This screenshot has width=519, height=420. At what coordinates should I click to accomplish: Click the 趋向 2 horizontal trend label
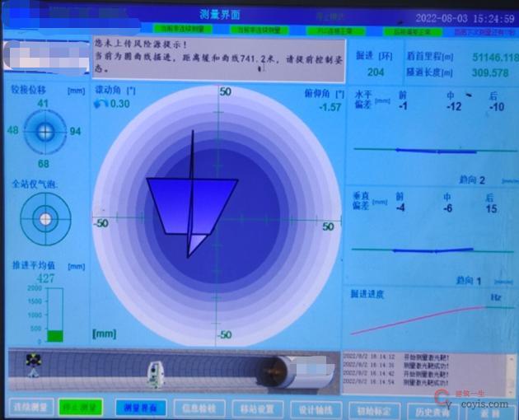coord(472,180)
